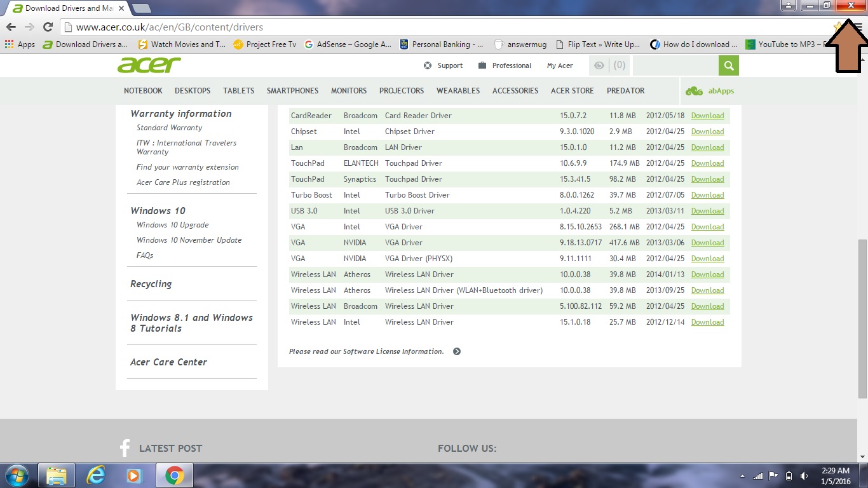Open the Personal Banking bookmark
This screenshot has width=868, height=488.
(442, 44)
